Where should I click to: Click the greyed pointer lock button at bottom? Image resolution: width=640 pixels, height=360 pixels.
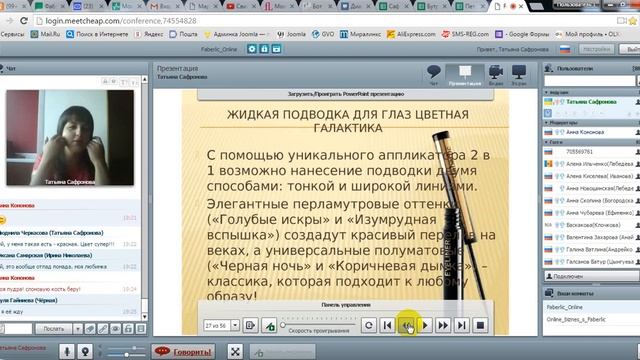click(282, 351)
